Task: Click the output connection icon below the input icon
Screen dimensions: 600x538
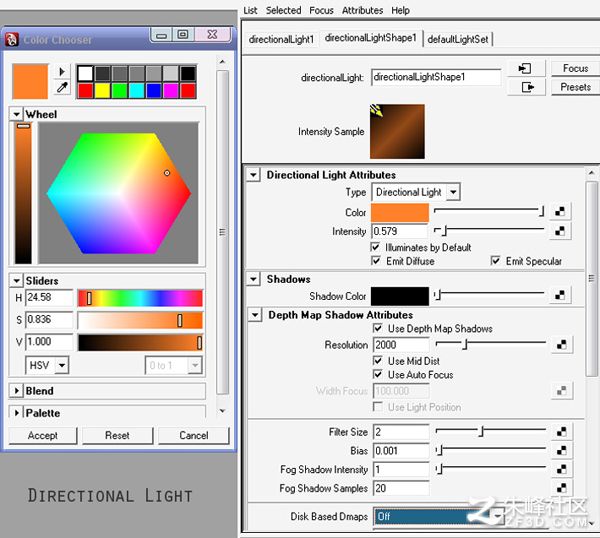Action: coord(525,87)
